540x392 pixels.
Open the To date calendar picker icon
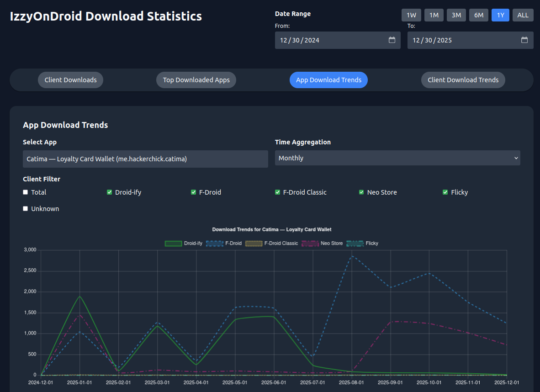pyautogui.click(x=524, y=40)
